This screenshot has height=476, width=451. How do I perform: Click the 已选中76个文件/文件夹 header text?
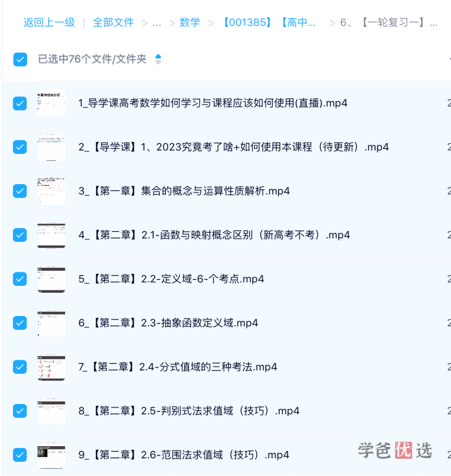pos(92,59)
